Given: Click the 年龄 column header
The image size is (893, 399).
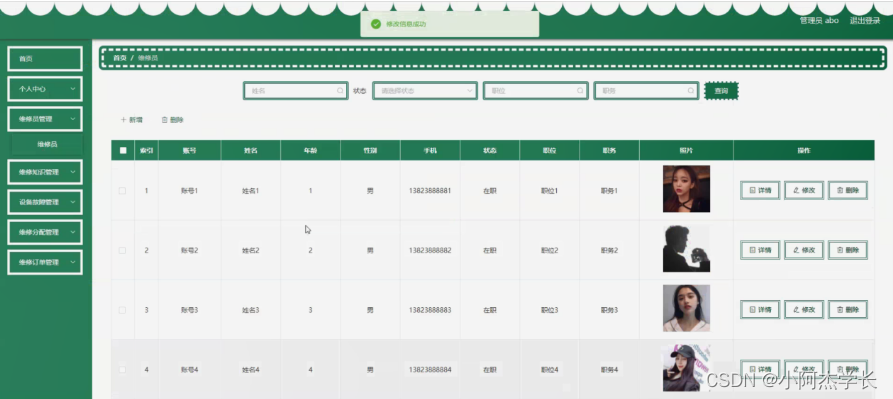Looking at the screenshot, I should tap(310, 151).
